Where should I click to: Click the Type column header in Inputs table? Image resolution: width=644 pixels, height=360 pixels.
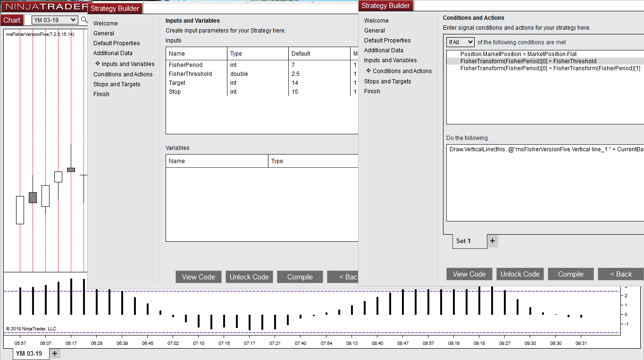[258, 54]
